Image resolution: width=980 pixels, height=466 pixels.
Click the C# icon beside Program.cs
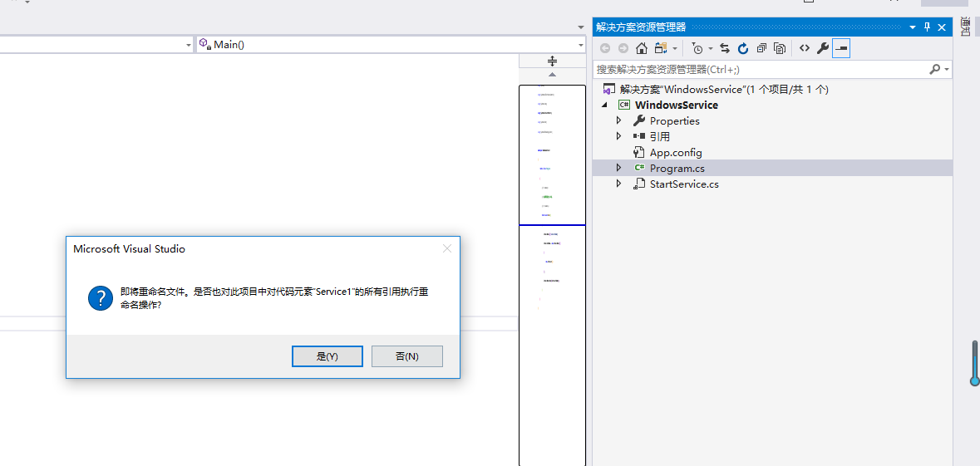click(x=638, y=168)
